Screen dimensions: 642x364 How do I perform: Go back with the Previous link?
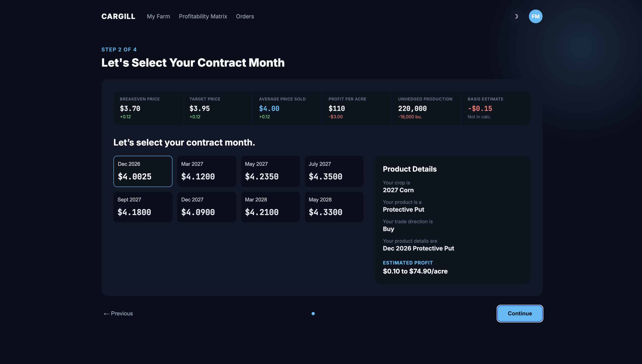click(x=118, y=313)
